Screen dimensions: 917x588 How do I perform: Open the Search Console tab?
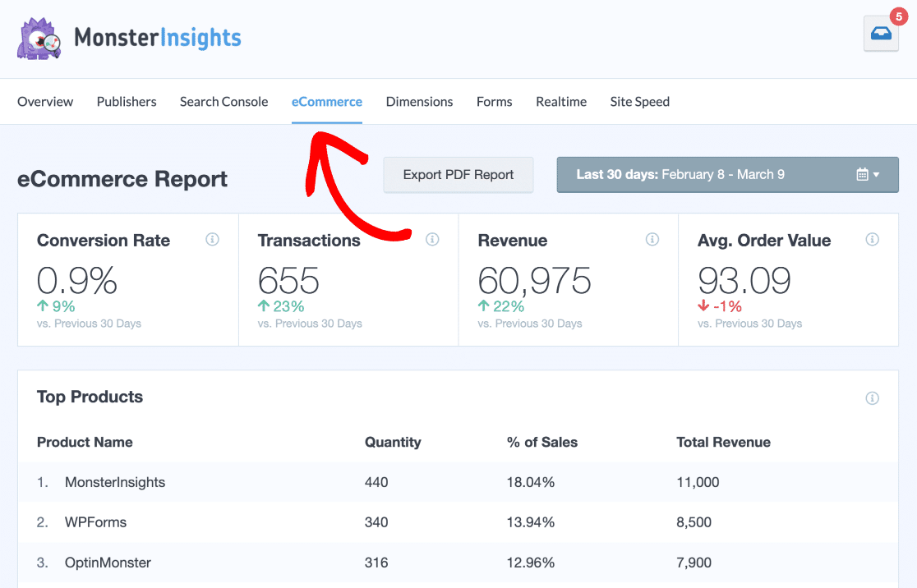click(x=224, y=102)
